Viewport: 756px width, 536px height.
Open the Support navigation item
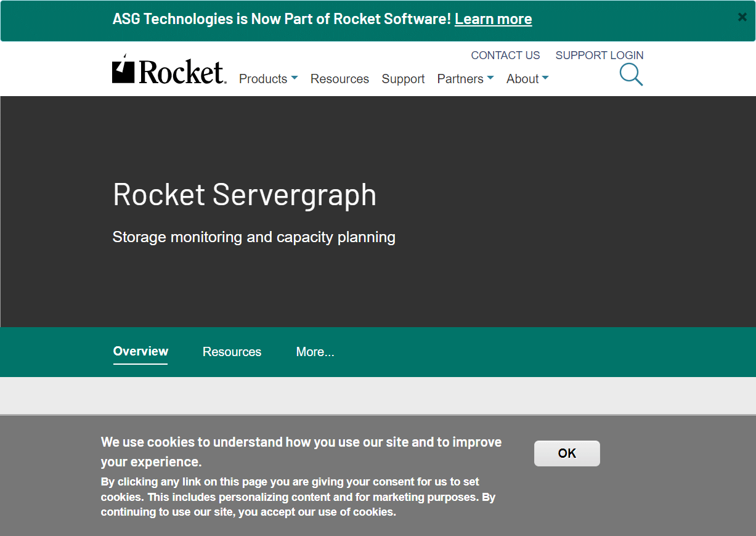(x=403, y=79)
